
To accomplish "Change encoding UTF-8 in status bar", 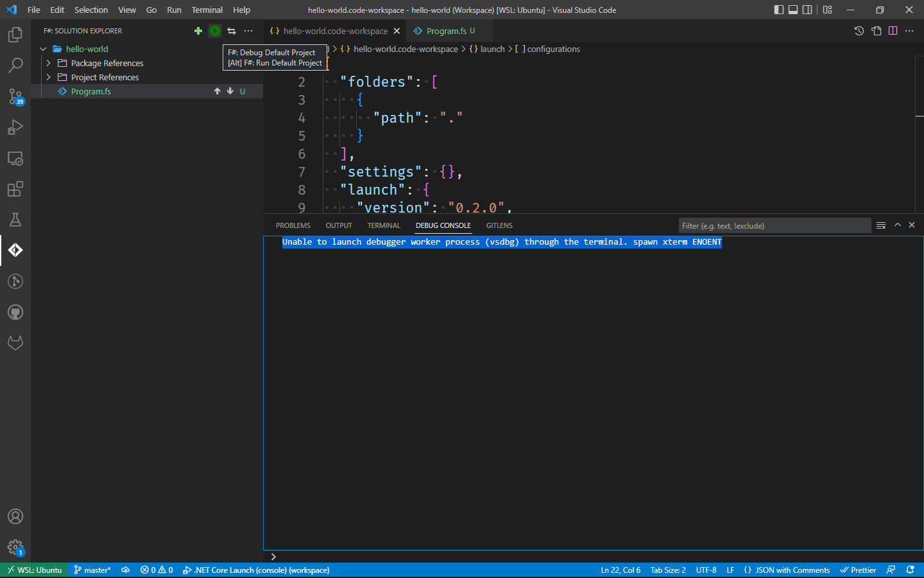I will pyautogui.click(x=706, y=570).
